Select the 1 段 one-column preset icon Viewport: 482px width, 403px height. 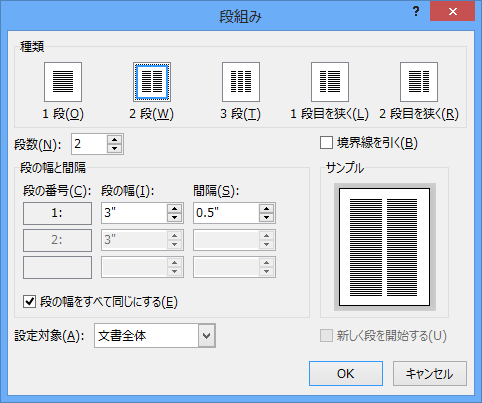63,82
